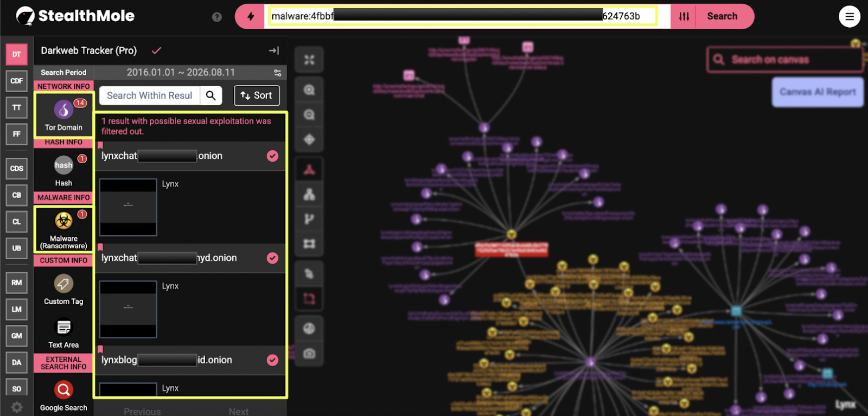Open search filter sliders next to Search
The image size is (868, 416).
pyautogui.click(x=684, y=16)
